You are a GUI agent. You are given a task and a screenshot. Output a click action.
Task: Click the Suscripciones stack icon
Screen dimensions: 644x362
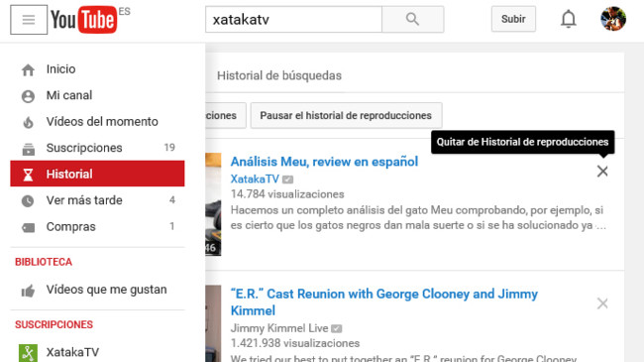click(29, 149)
